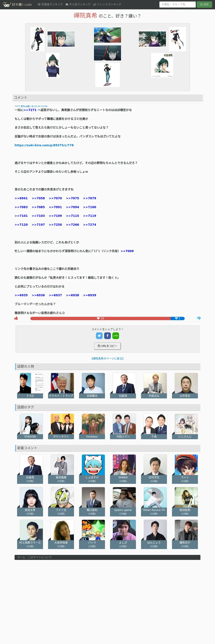Screen dimensions: 215x644
Task: Jump to comment >>6935
Action: coord(21,295)
